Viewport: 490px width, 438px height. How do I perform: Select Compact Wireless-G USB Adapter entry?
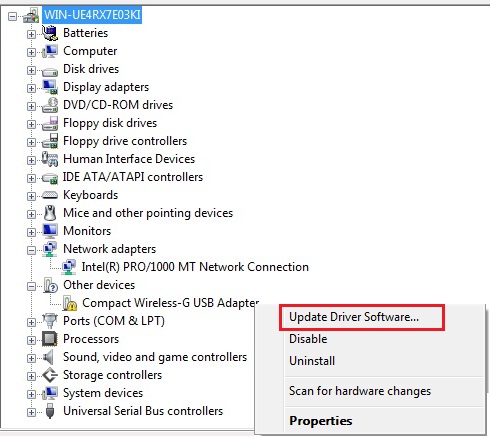pyautogui.click(x=171, y=303)
